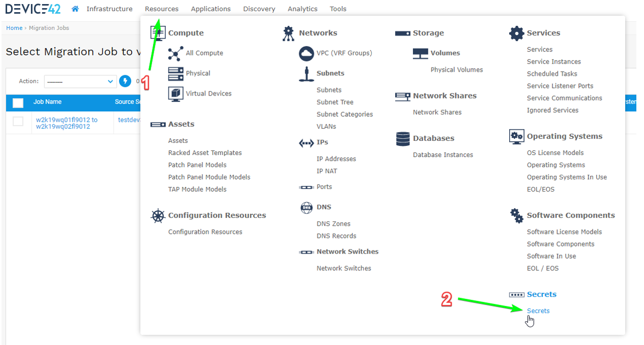Click the home icon in navigation bar
This screenshot has width=644, height=345.
pos(75,9)
